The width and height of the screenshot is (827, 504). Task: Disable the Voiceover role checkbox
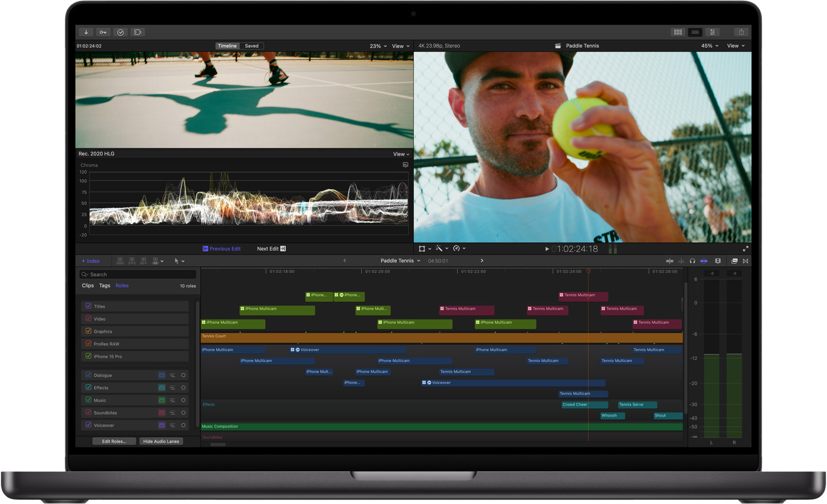88,425
